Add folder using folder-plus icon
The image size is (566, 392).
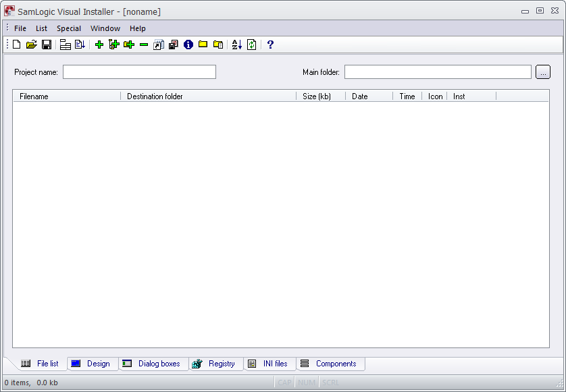(x=129, y=45)
